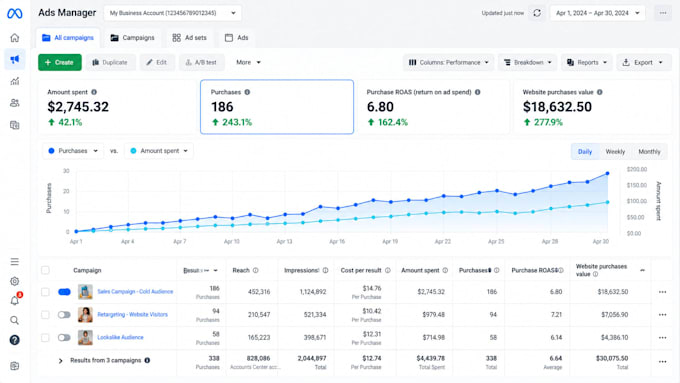Open the Breakdown dropdown
This screenshot has width=680, height=383.
527,62
